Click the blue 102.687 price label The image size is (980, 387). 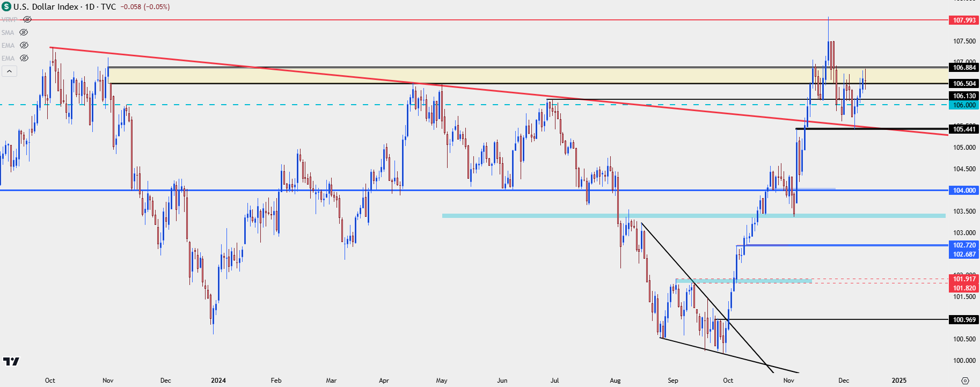pos(964,254)
